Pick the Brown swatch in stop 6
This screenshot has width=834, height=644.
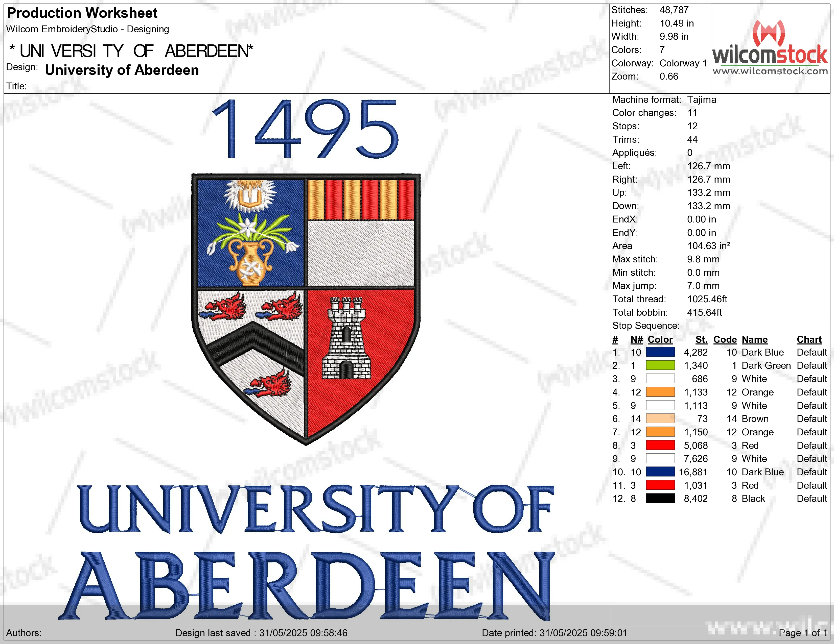pos(660,418)
